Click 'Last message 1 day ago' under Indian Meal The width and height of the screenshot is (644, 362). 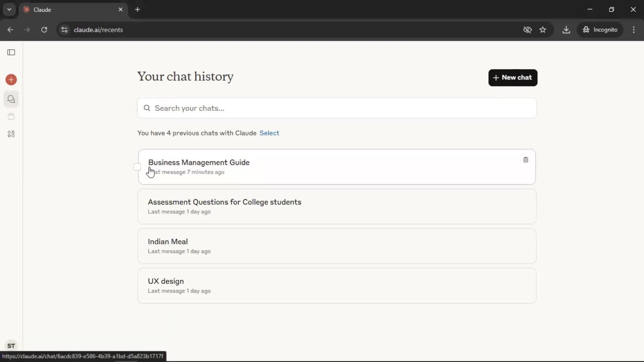coord(179,251)
